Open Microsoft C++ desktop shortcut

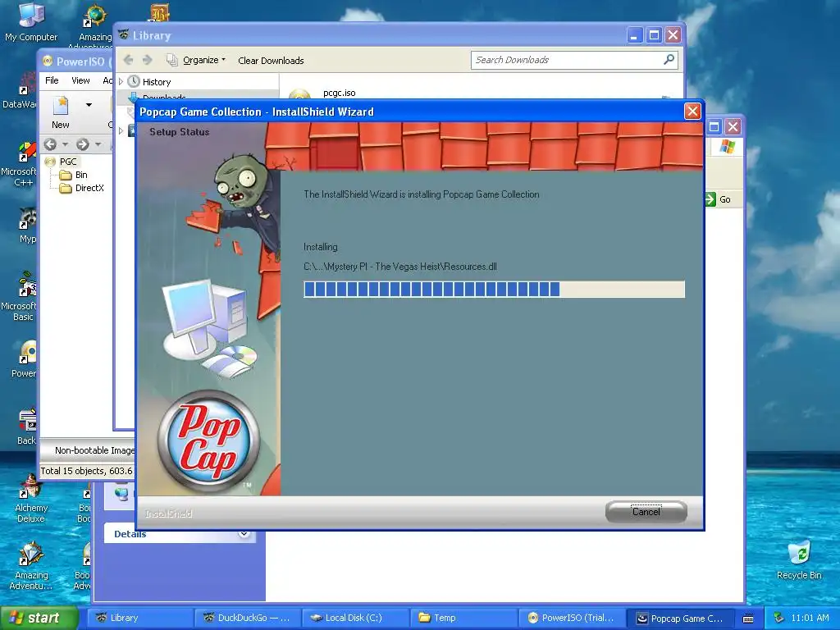[x=20, y=163]
